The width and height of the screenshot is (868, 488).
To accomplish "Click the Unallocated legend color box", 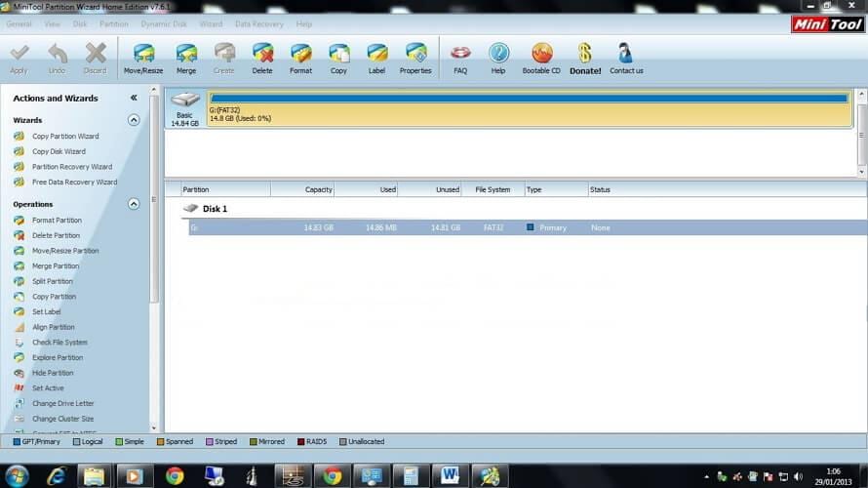I will coord(342,442).
